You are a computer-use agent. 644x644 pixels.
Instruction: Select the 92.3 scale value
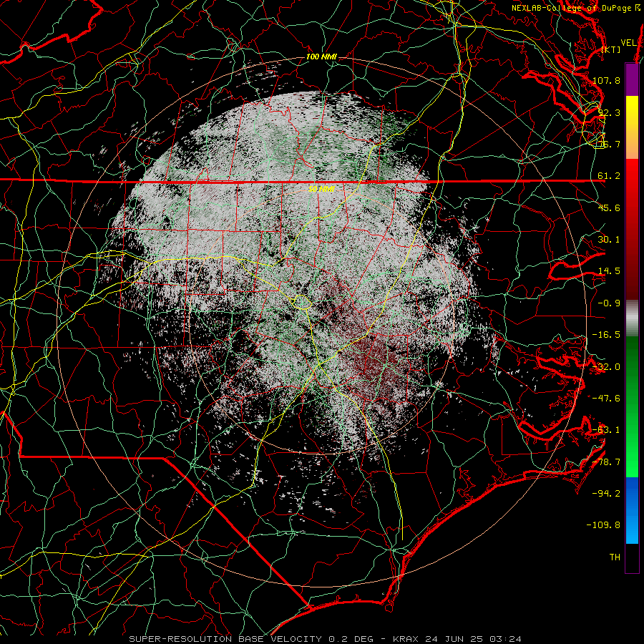pos(610,112)
